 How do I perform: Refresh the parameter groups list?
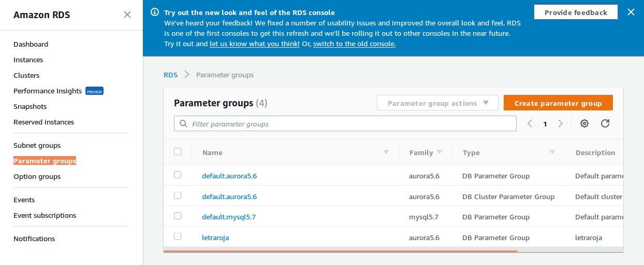(x=605, y=123)
